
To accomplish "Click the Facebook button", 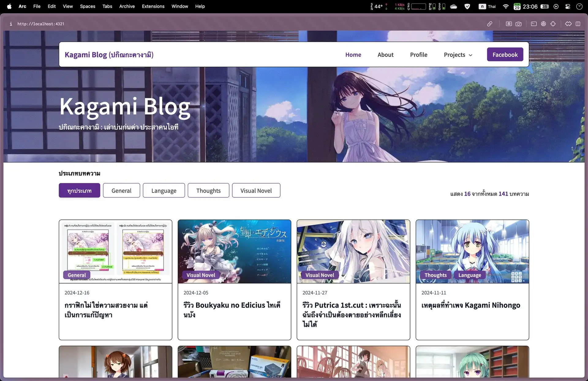I will coord(505,55).
